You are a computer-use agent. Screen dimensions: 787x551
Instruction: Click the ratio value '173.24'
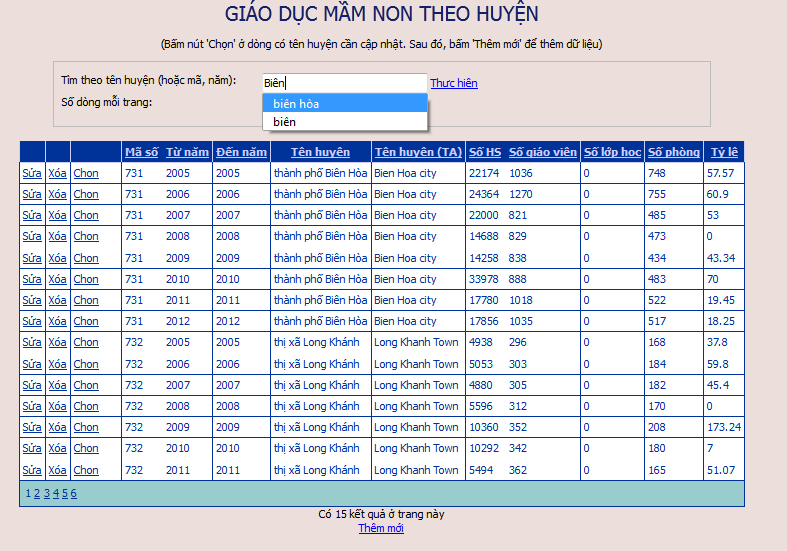724,428
